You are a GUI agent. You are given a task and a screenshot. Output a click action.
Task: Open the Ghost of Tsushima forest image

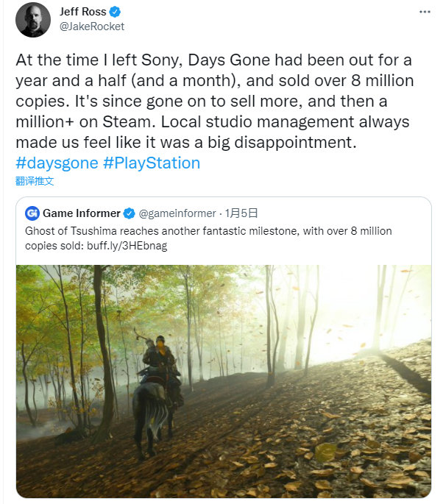click(224, 381)
